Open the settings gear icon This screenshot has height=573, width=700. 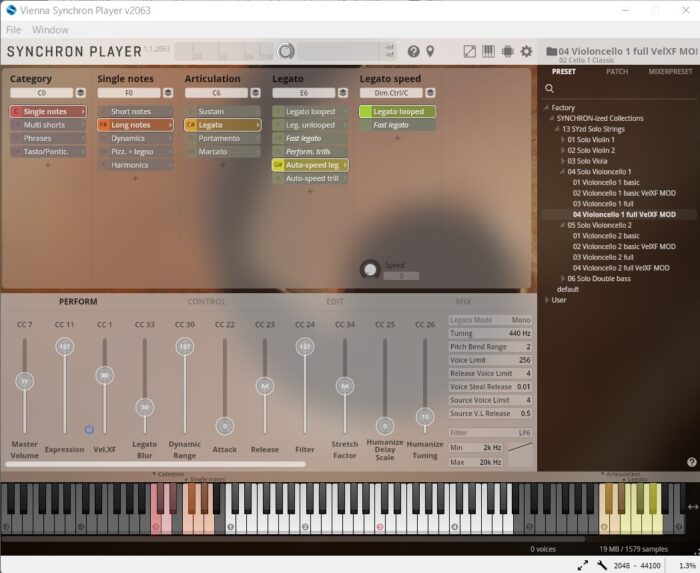click(526, 51)
